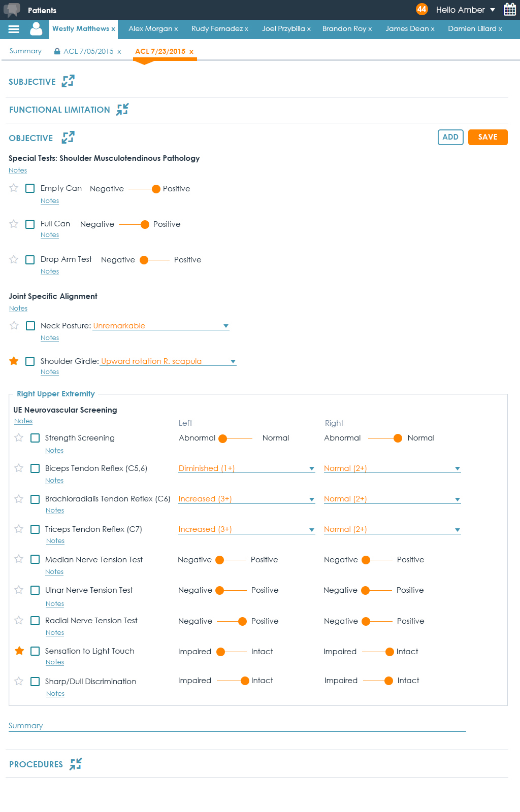Click the chat bubbles app logo
Screen dimensions: 520x812
[x=12, y=10]
